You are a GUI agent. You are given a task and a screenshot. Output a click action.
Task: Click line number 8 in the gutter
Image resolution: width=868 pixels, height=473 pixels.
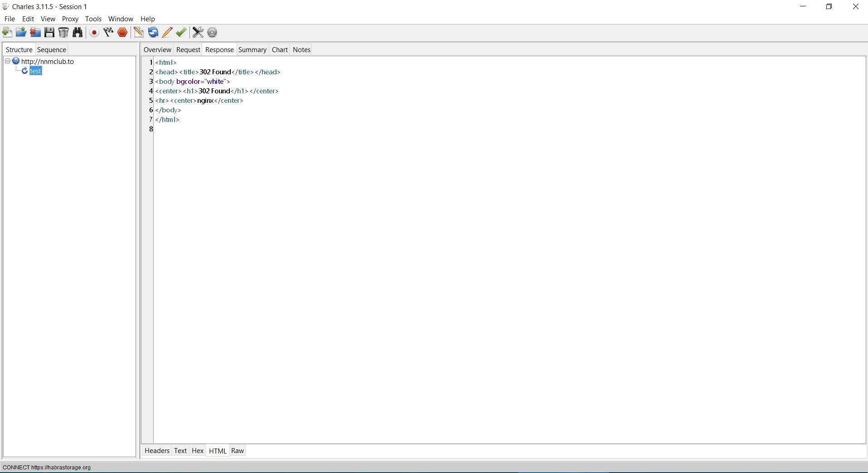click(151, 129)
